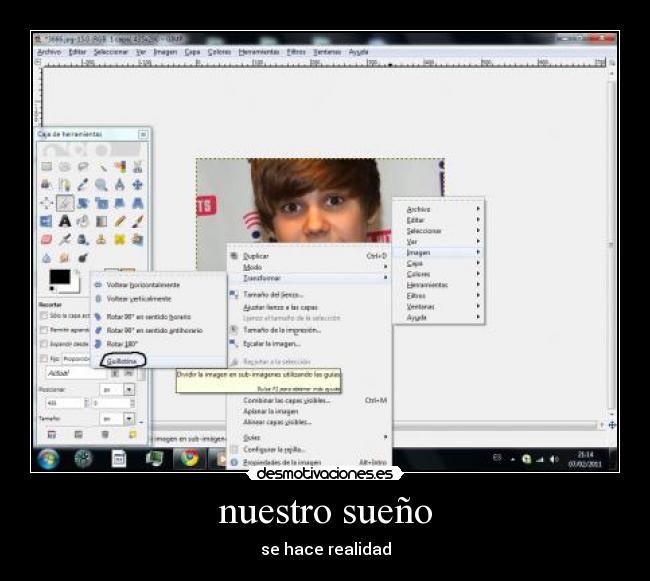650x581 pixels.
Task: Select the Rotate tool
Action: [83, 203]
